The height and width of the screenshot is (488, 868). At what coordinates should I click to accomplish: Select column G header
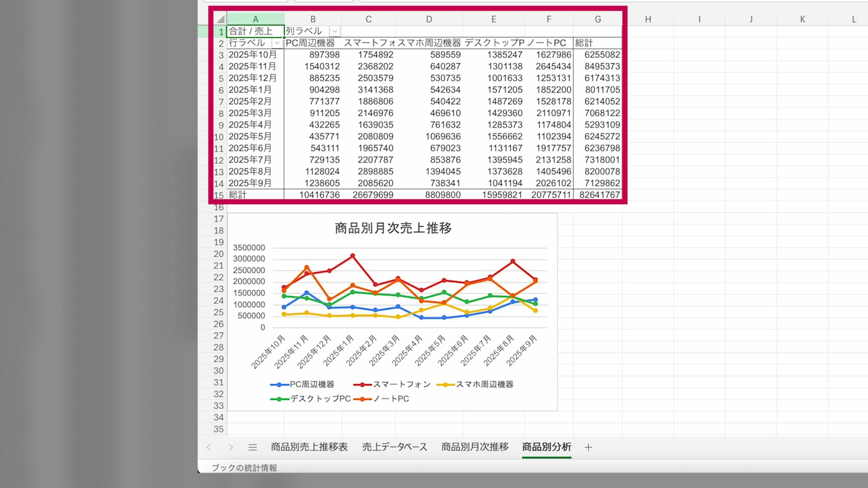598,19
